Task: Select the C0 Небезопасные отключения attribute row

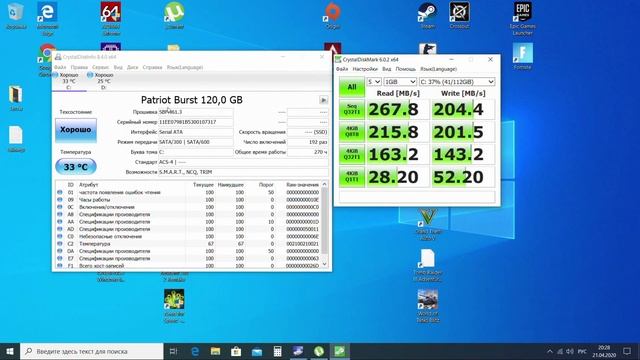Action: [188, 236]
